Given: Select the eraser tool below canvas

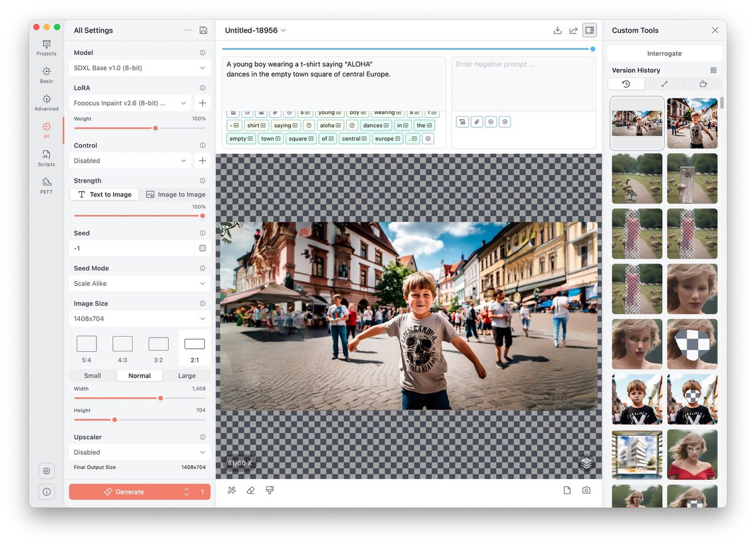Looking at the screenshot, I should (251, 491).
